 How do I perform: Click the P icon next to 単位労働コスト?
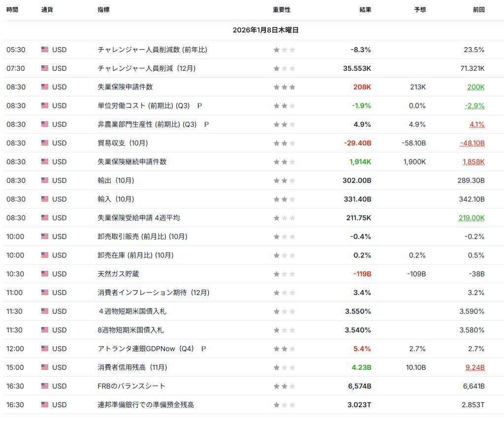coord(199,106)
